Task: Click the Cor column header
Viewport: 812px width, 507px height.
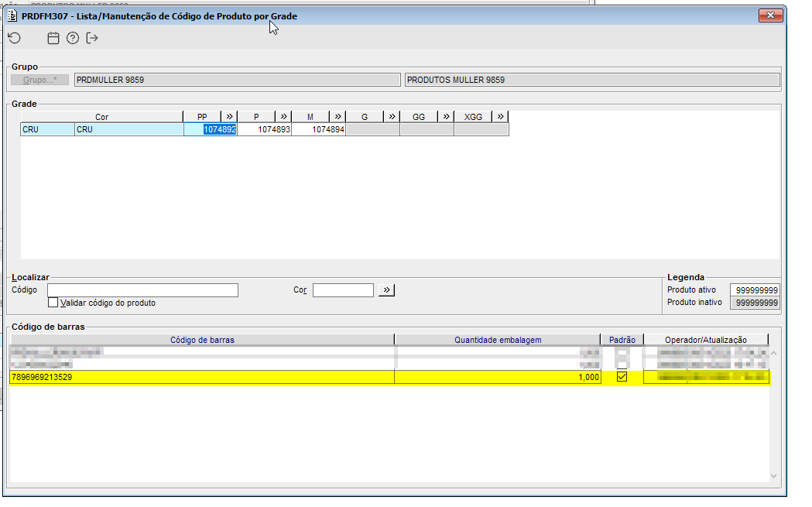Action: pos(101,117)
